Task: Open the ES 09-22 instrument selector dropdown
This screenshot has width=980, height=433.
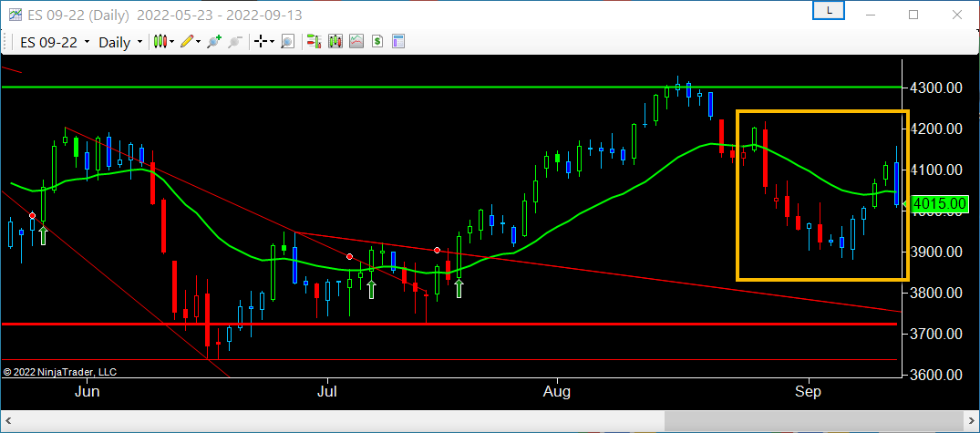Action: pos(55,43)
